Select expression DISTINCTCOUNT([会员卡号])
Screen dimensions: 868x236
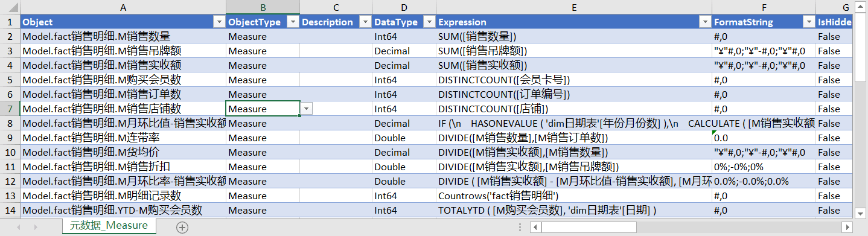coord(574,80)
